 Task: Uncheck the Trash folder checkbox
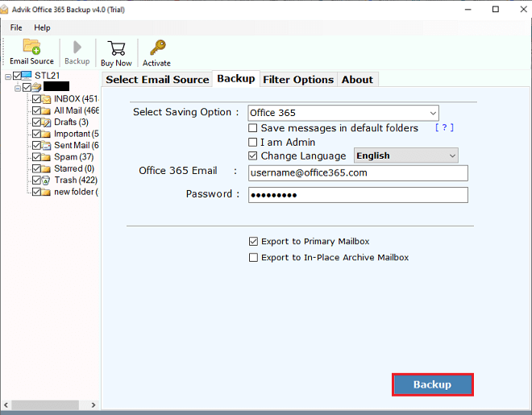[36, 180]
